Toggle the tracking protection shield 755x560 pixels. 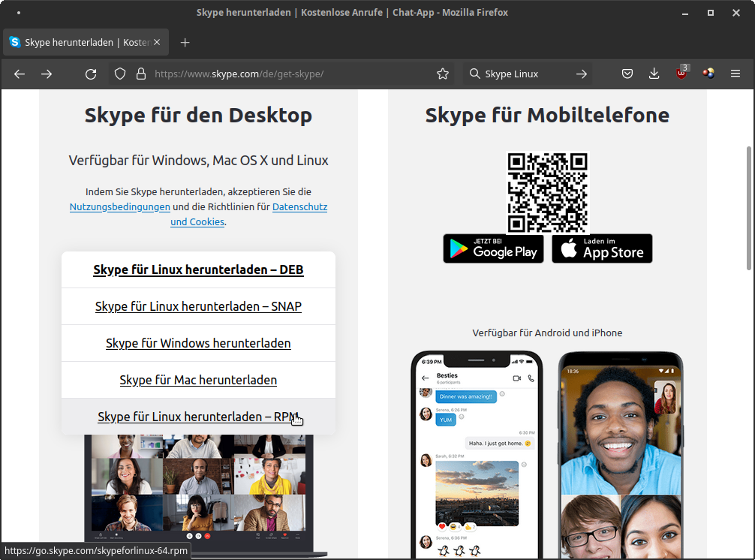[119, 74]
